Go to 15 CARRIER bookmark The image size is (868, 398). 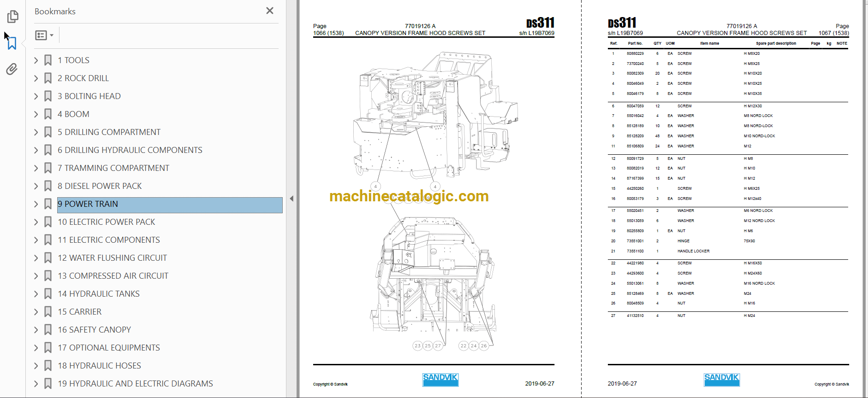tap(79, 312)
